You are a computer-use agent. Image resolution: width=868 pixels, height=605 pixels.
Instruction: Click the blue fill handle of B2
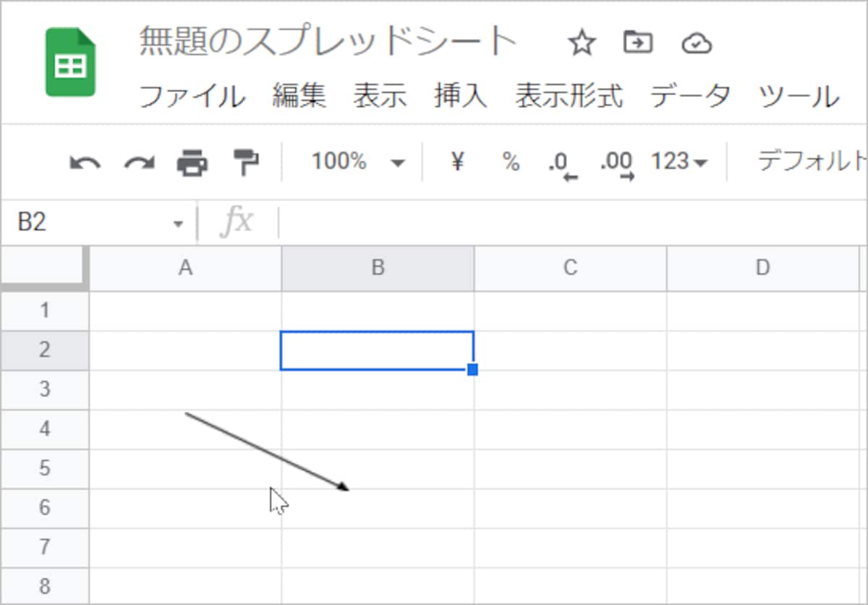coord(473,370)
